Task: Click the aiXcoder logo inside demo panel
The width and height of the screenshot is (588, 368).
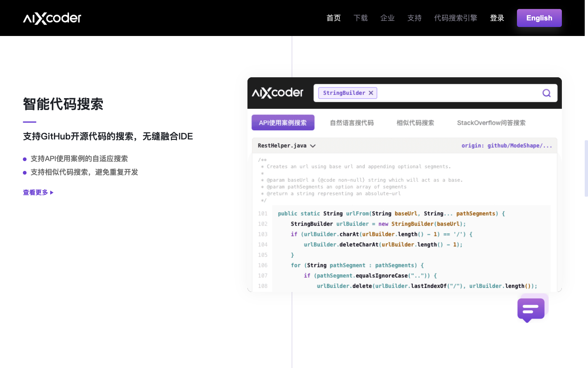Action: 278,93
